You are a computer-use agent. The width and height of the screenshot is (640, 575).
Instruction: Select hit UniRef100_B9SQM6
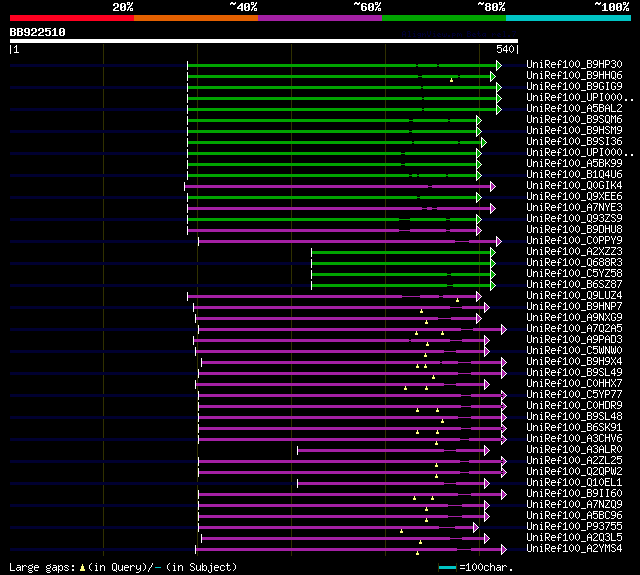pos(574,120)
